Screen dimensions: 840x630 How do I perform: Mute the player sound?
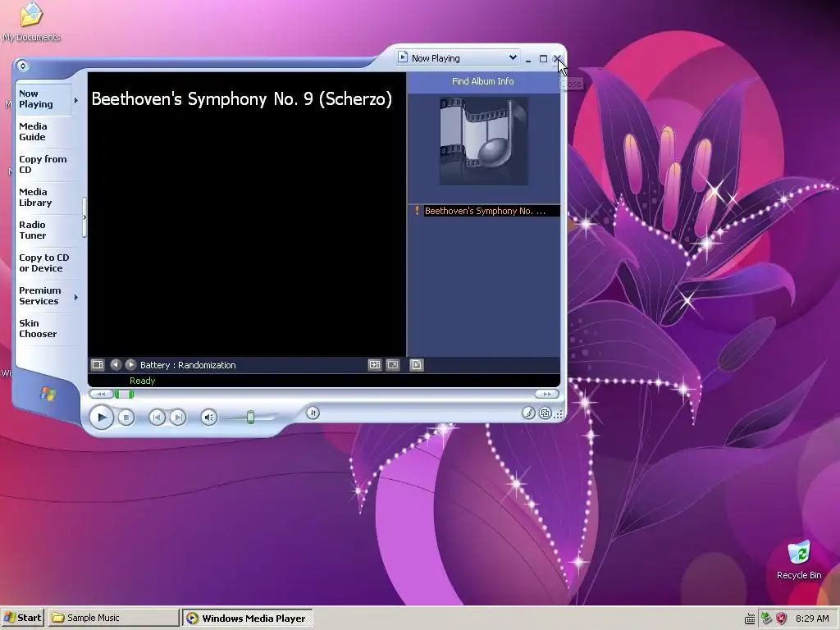209,418
